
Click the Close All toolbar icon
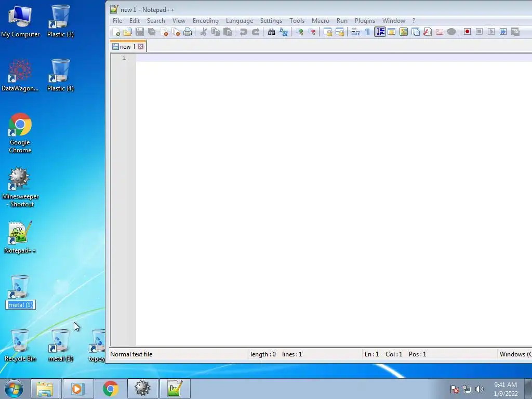pos(176,32)
